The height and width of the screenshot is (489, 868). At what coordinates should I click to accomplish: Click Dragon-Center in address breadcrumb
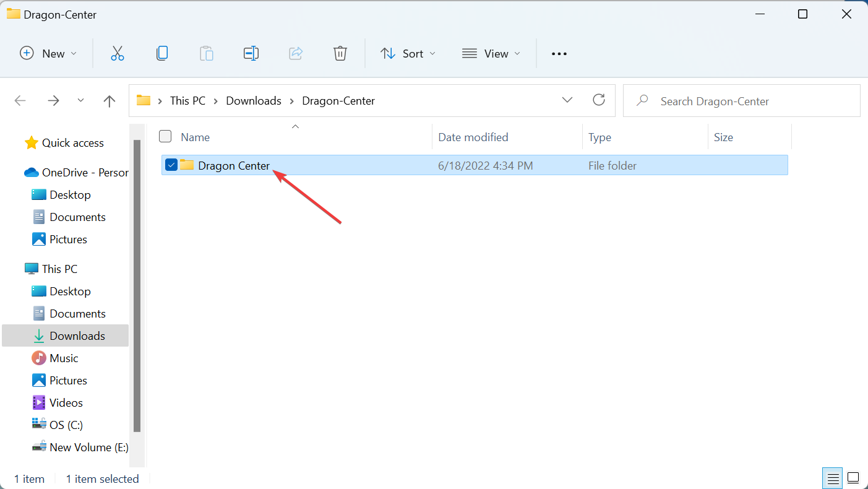point(338,100)
